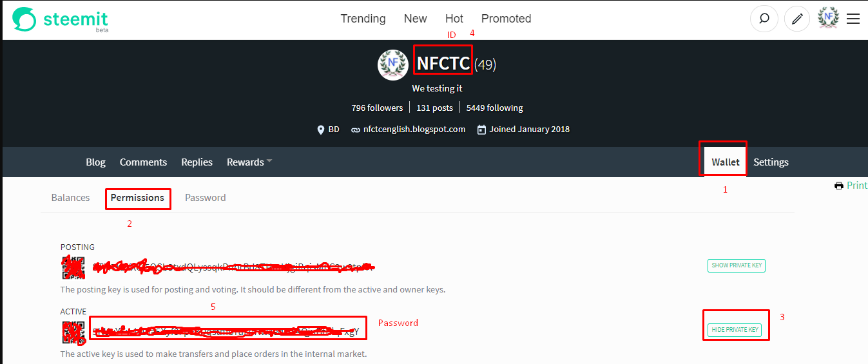This screenshot has width=868, height=364.
Task: View the 796 followers list
Action: coord(377,108)
